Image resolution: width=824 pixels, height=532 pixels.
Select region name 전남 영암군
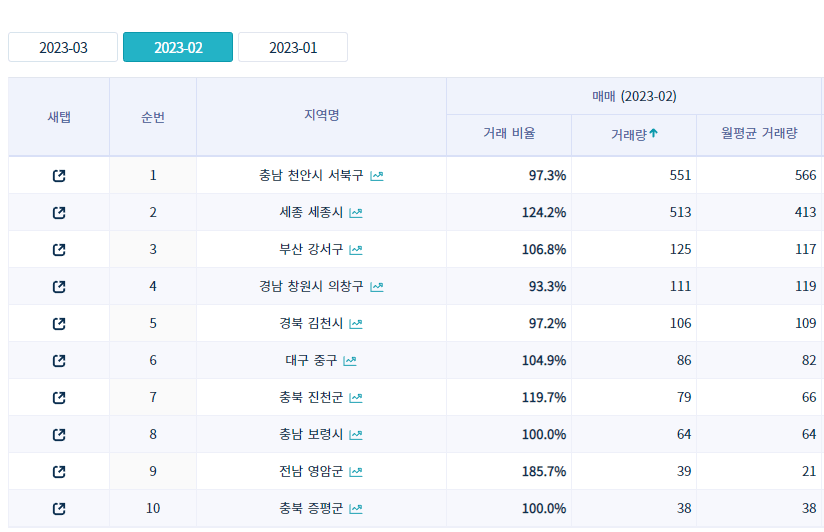coord(311,472)
